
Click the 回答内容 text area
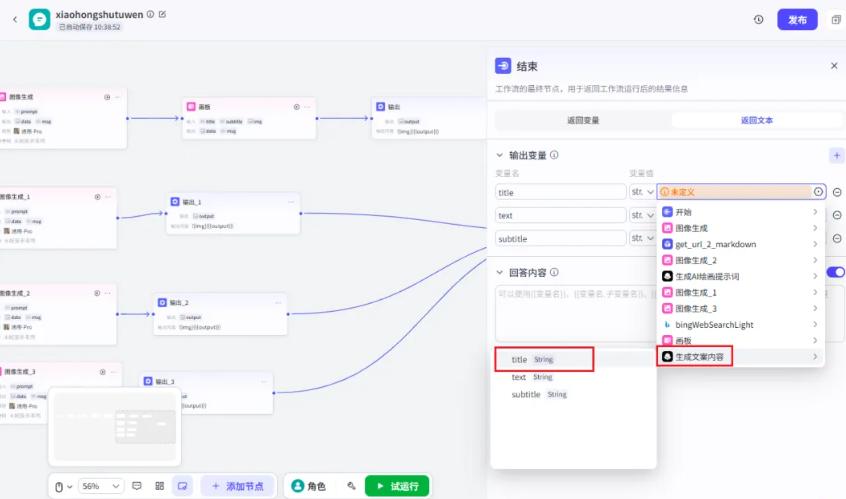coord(575,314)
